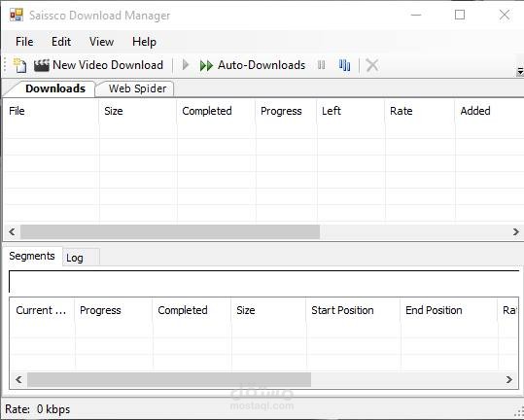This screenshot has width=524, height=420.
Task: Open the Help menu
Action: click(x=144, y=42)
